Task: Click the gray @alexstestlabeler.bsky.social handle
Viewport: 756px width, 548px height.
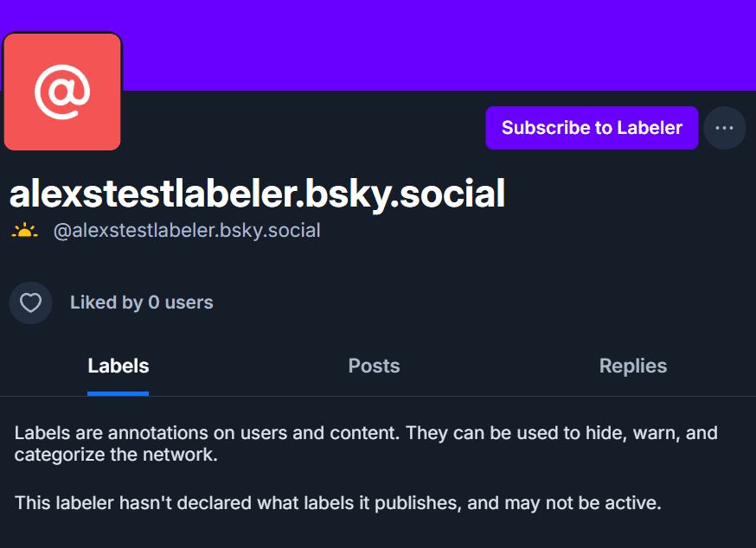Action: pos(187,231)
